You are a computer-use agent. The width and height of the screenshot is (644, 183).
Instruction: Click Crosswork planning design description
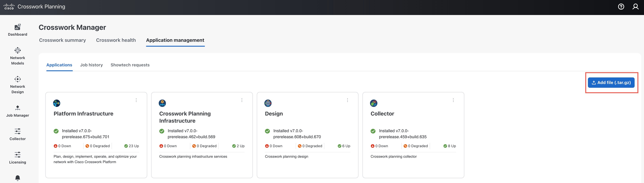coord(287,157)
